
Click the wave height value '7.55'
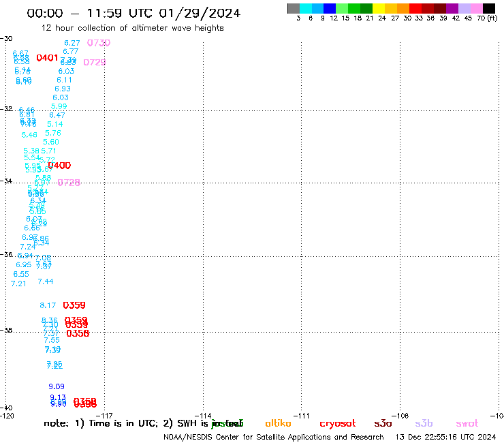click(x=52, y=340)
